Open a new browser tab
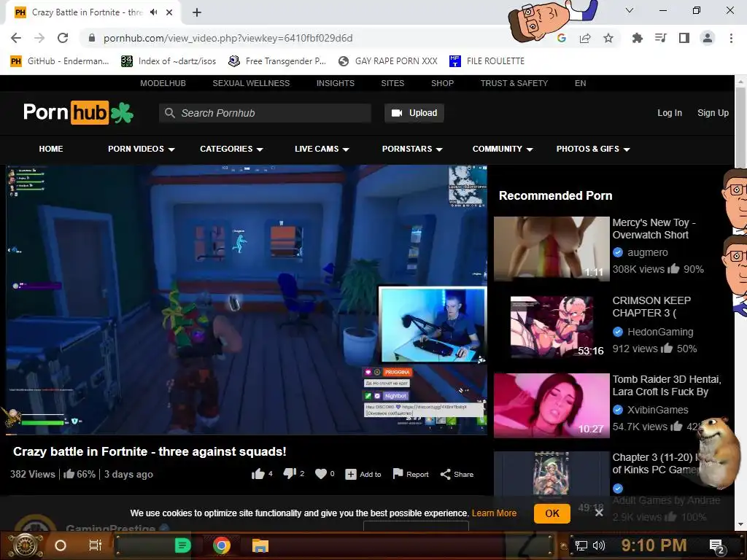The image size is (747, 560). [197, 12]
